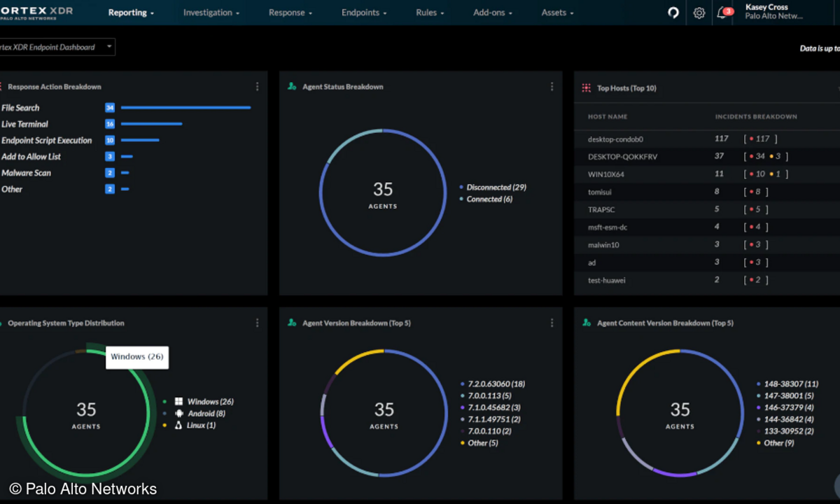Click the circular refresh icon in header
Screen dimensions: 840x504
[673, 13]
